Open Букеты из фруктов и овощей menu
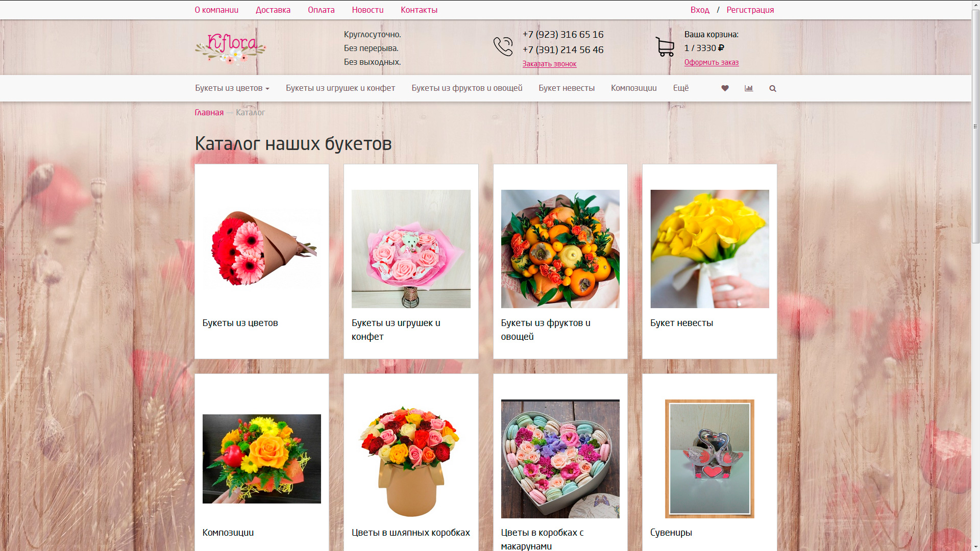The height and width of the screenshot is (551, 980). [x=467, y=88]
